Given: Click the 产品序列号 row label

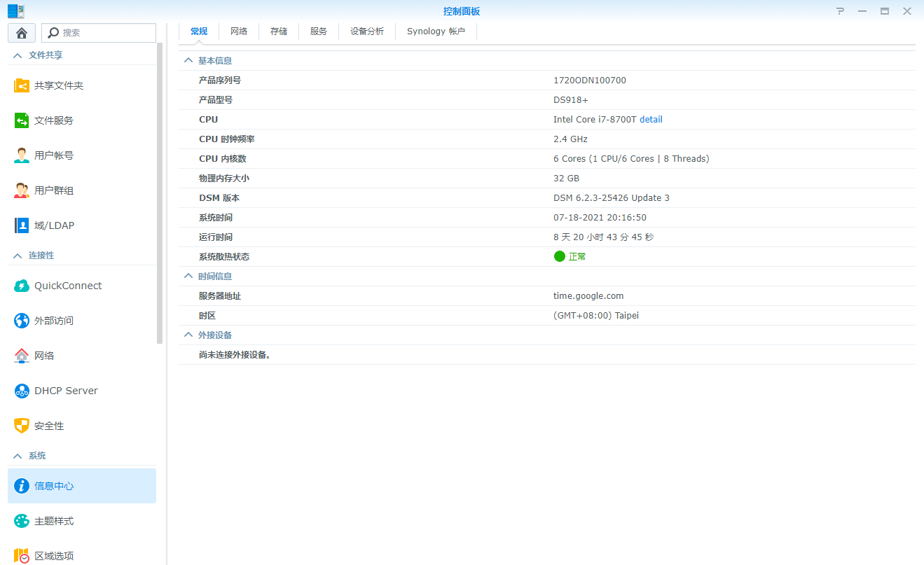Looking at the screenshot, I should [x=220, y=81].
